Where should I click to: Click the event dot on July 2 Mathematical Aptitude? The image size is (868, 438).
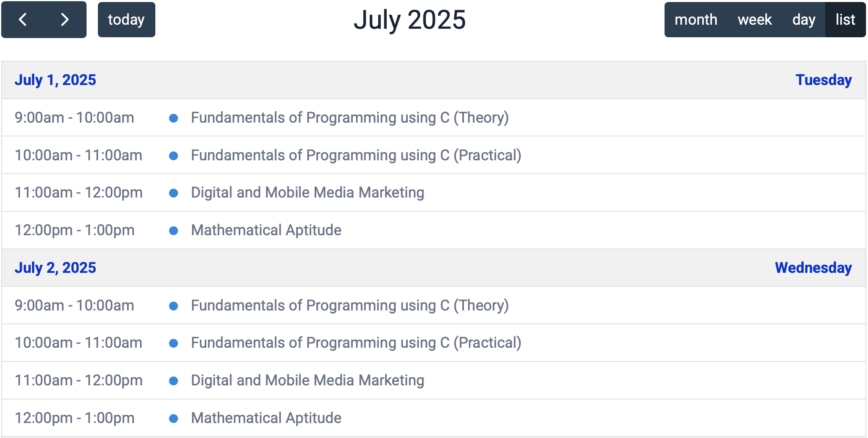tap(174, 418)
